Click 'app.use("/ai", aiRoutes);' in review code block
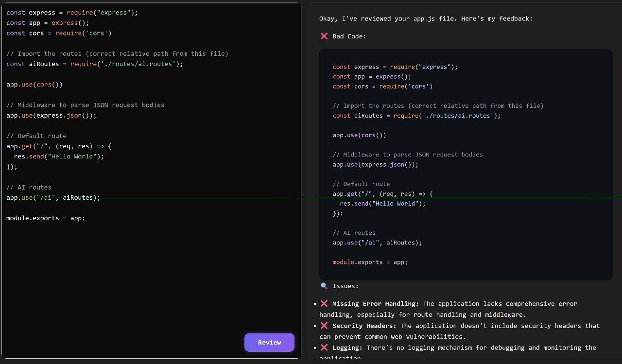The height and width of the screenshot is (364, 622). point(378,243)
